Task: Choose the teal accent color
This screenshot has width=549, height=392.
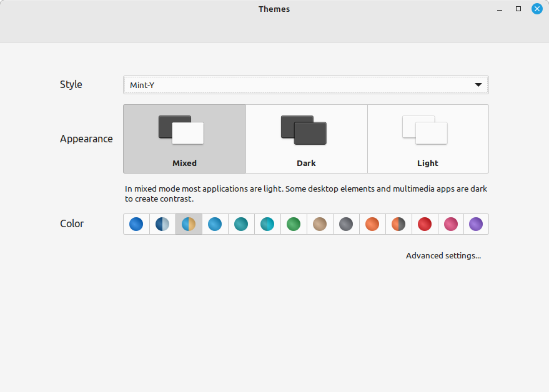Action: point(241,224)
